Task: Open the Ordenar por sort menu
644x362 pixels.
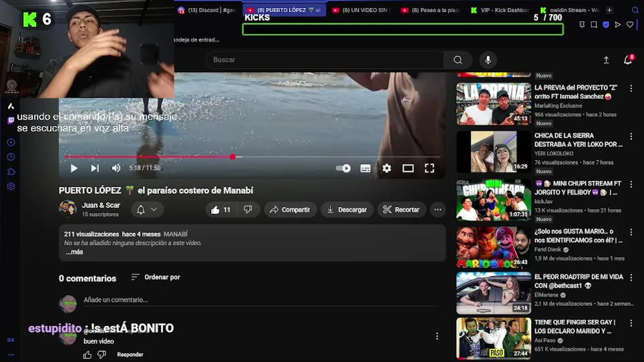Action: (155, 277)
